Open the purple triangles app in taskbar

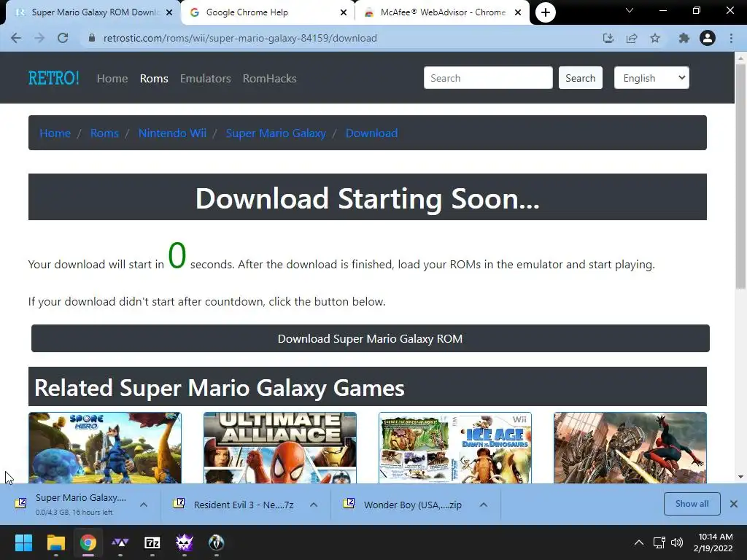point(120,542)
